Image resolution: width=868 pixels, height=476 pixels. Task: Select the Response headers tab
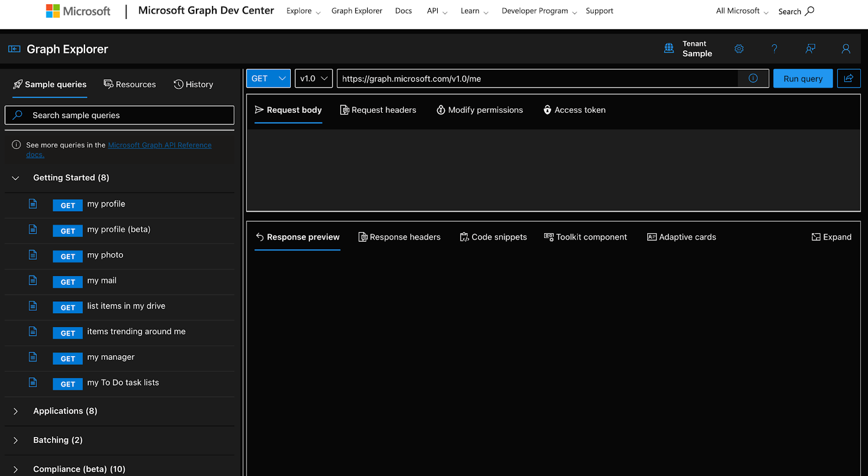click(x=399, y=237)
